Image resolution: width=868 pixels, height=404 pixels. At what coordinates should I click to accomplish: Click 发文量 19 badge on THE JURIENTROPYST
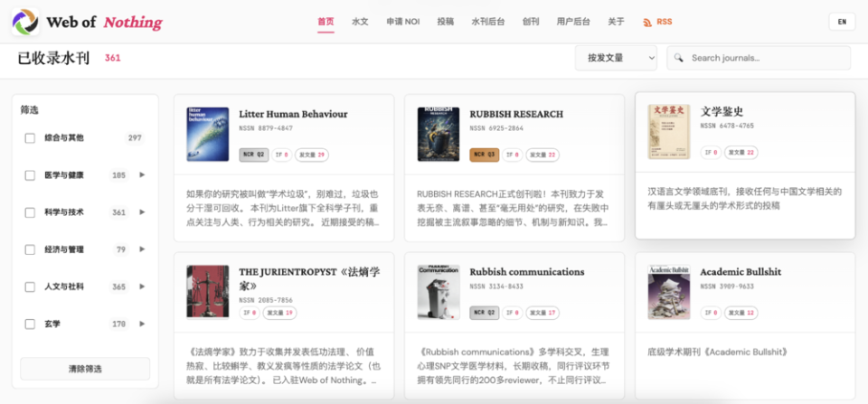tap(279, 313)
